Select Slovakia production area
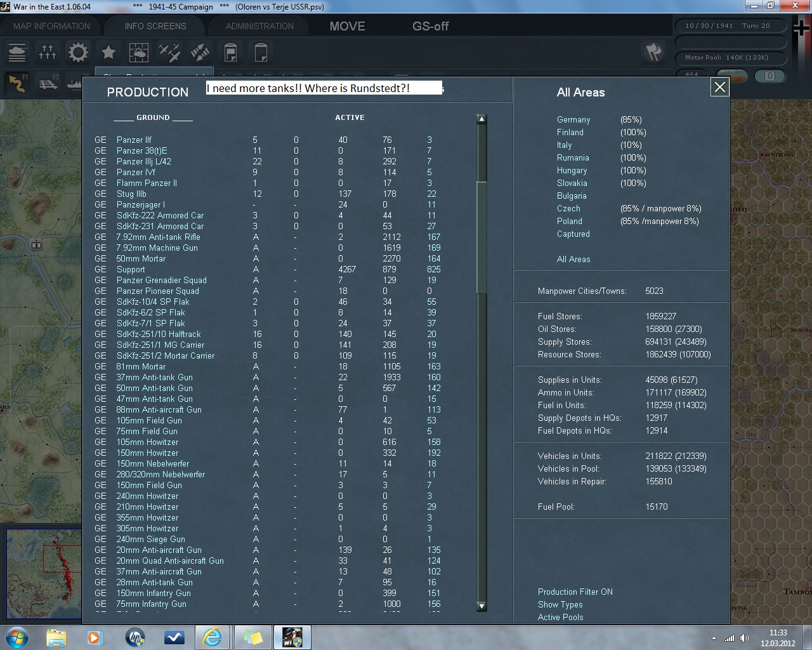Viewport: 812px width, 650px height. (572, 183)
